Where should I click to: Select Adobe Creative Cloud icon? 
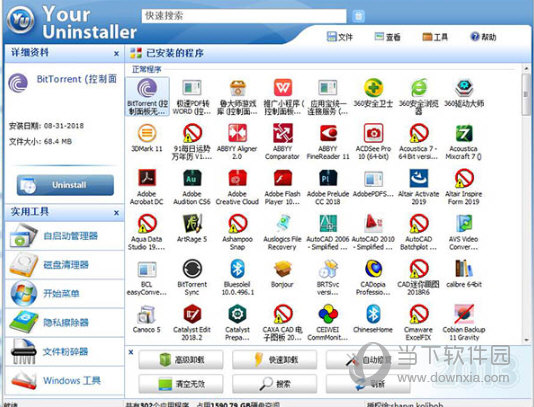237,178
